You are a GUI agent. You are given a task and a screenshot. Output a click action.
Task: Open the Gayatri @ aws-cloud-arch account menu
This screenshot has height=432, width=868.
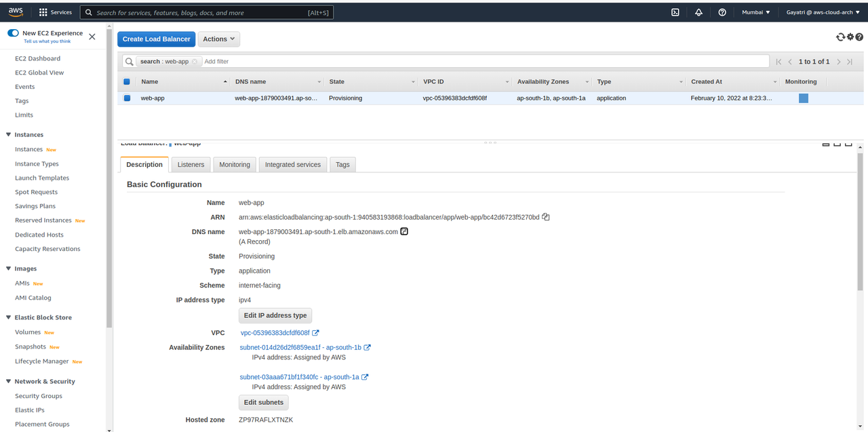pyautogui.click(x=823, y=12)
